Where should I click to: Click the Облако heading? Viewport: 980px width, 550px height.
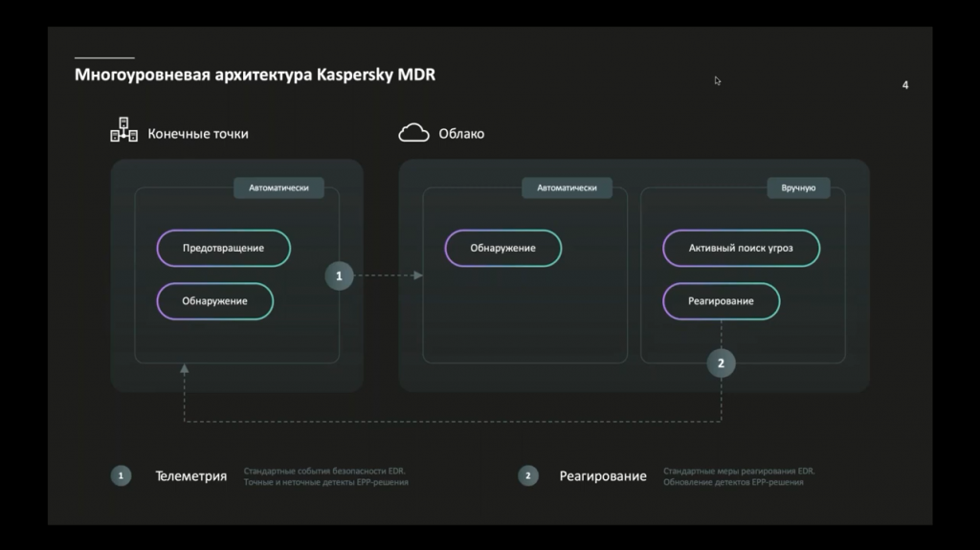pos(461,134)
